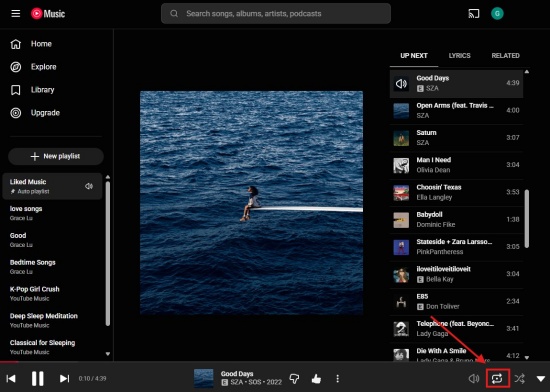The width and height of the screenshot is (550, 392).
Task: Click queue scrollbar thumb
Action: tap(526, 219)
